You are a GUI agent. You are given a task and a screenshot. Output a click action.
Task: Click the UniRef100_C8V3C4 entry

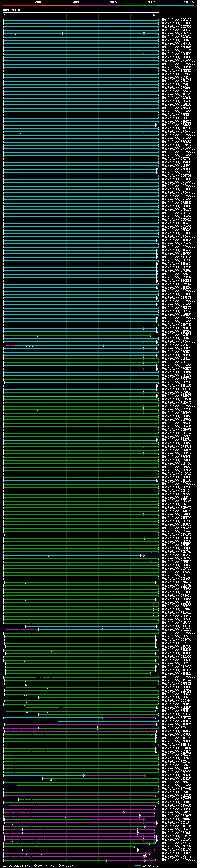(x=177, y=437)
